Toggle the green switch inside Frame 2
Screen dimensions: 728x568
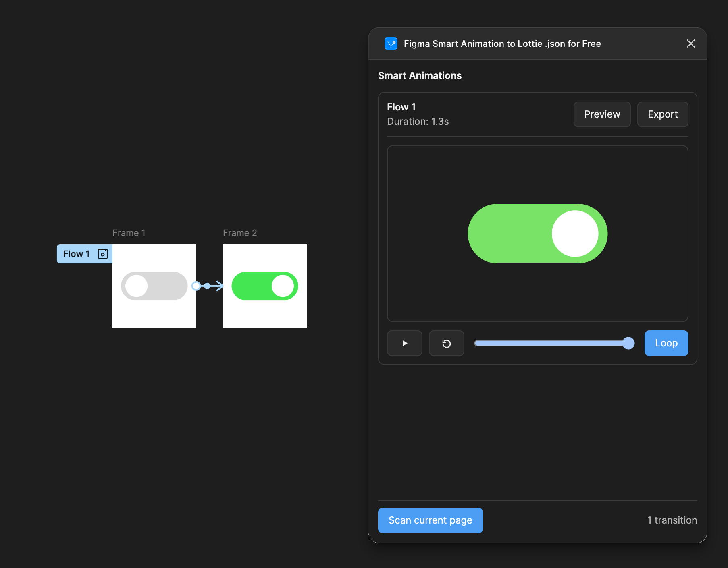265,286
